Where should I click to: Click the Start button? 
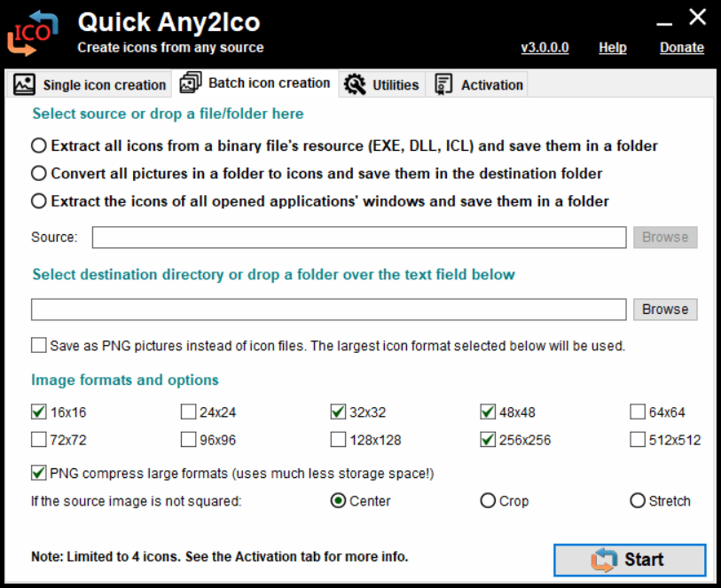630,560
